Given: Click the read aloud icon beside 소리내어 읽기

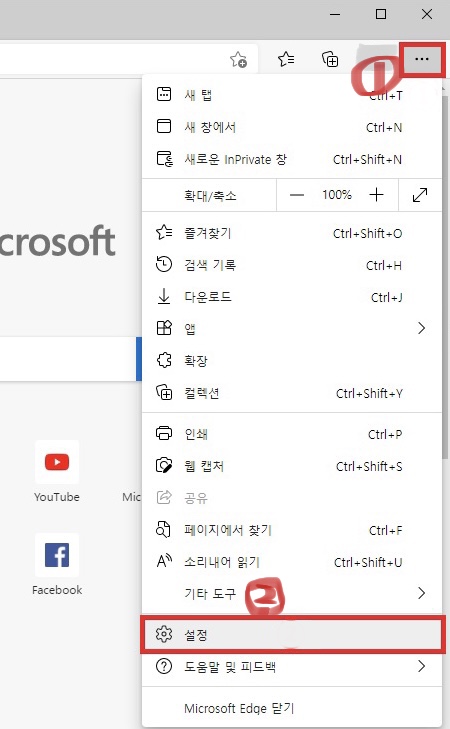Looking at the screenshot, I should 164,561.
